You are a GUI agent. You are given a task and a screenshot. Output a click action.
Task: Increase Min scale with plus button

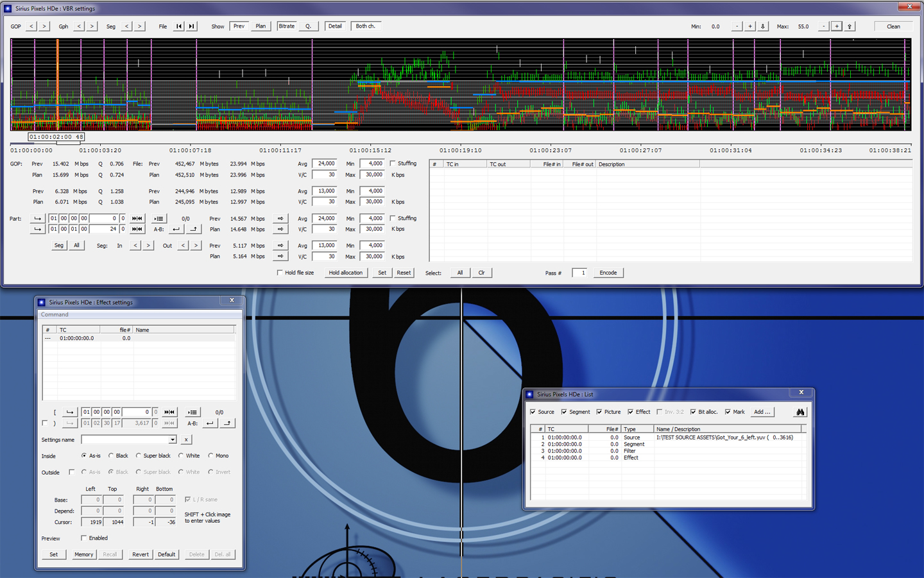750,26
